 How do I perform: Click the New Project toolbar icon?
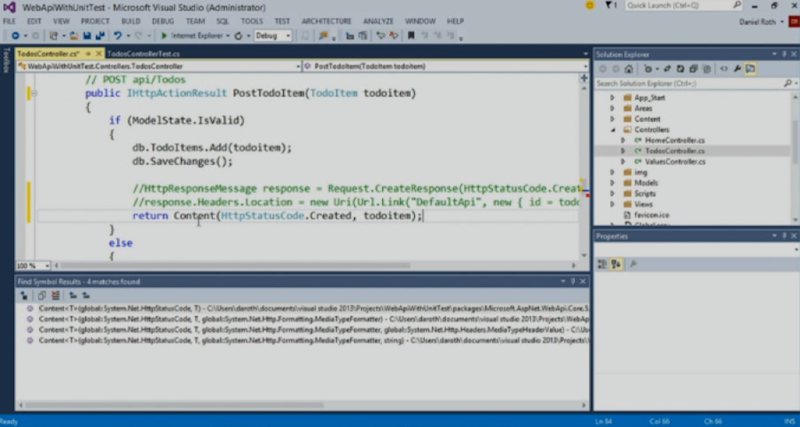54,36
